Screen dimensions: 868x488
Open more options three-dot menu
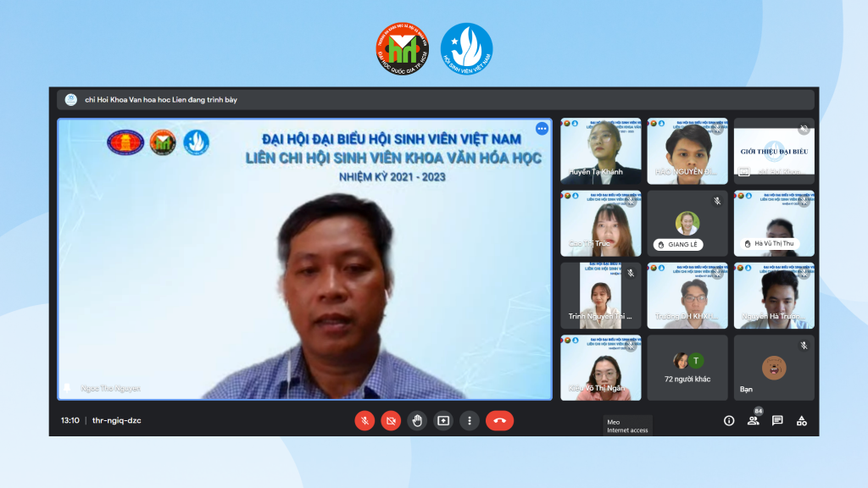[x=470, y=420]
